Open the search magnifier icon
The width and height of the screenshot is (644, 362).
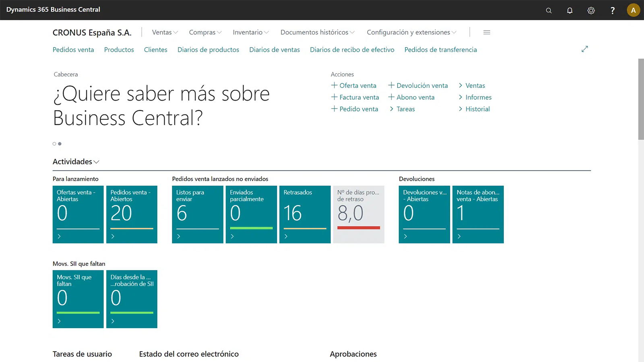549,10
